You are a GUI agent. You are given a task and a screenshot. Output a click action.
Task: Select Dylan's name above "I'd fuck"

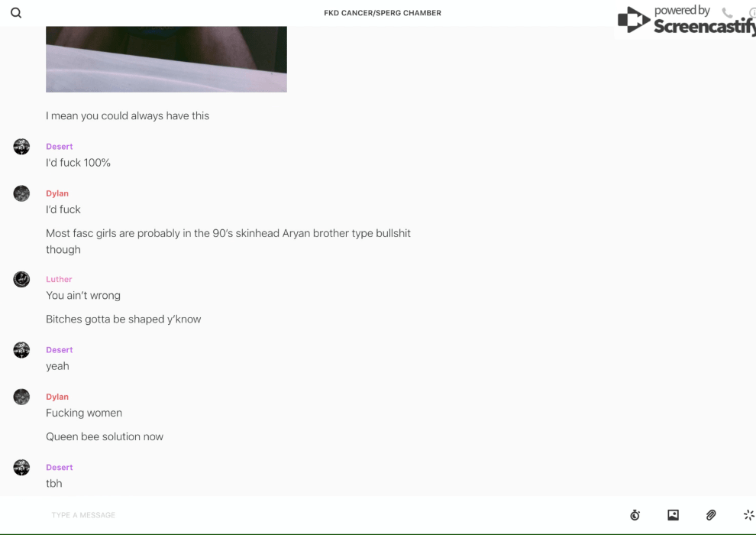(x=57, y=193)
